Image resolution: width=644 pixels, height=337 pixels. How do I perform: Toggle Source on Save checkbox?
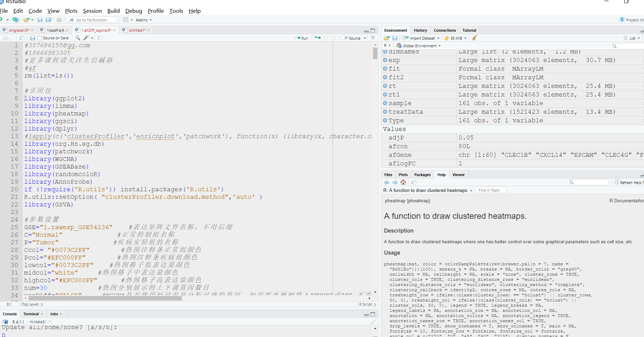click(40, 38)
